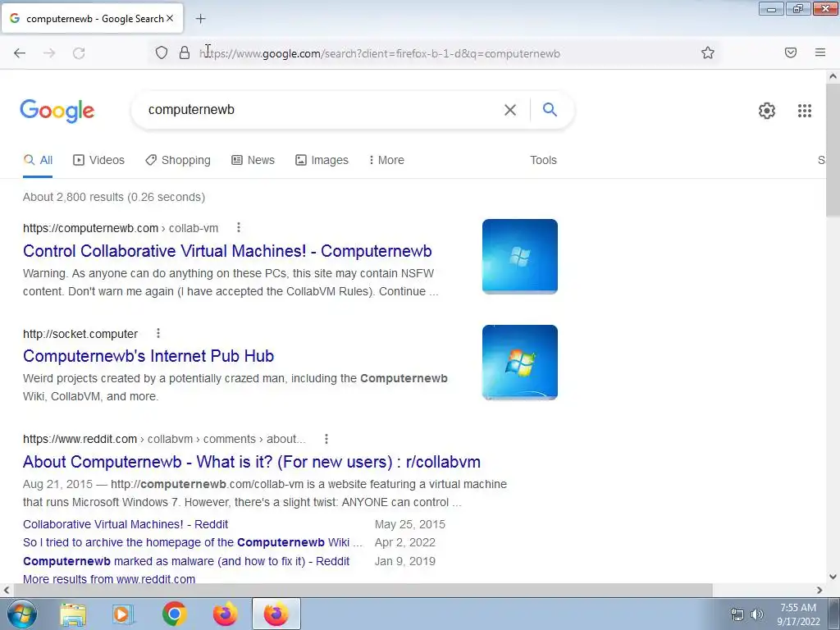Switch to the News tab
The image size is (840, 630).
click(x=253, y=160)
